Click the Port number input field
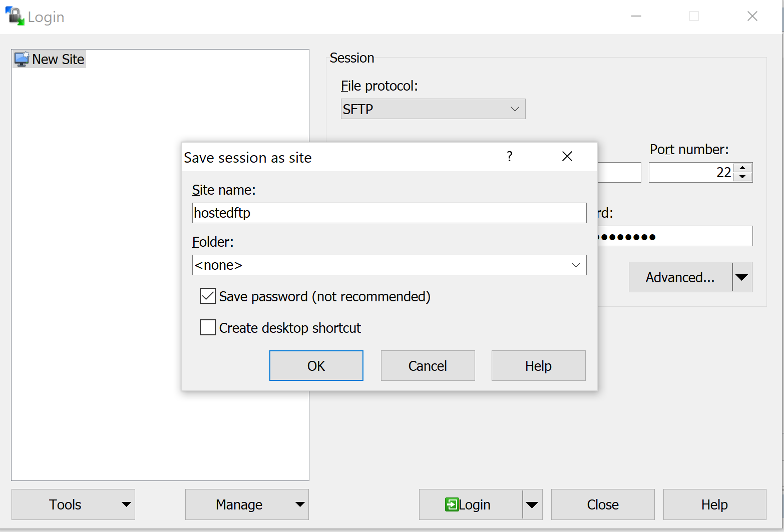The width and height of the screenshot is (784, 532). pyautogui.click(x=691, y=173)
